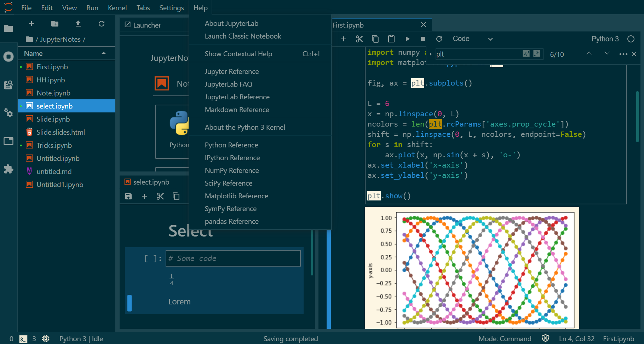Open the Kernel menu

pyautogui.click(x=117, y=8)
